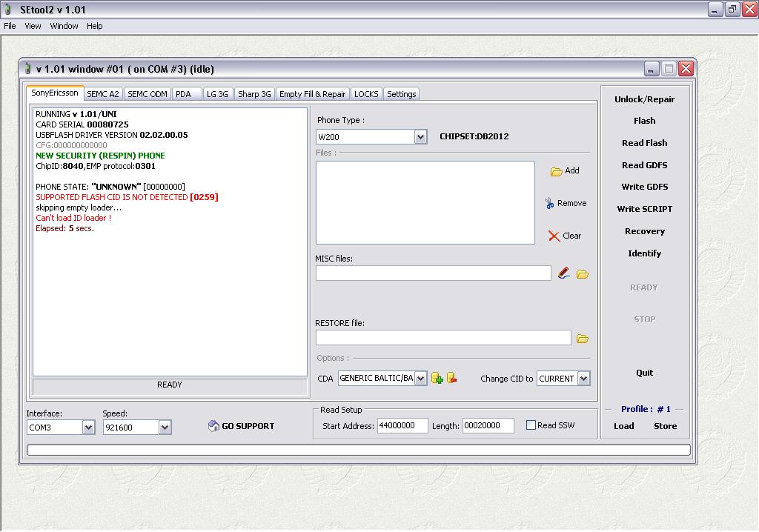
Task: Click the STOP button
Action: [x=644, y=319]
